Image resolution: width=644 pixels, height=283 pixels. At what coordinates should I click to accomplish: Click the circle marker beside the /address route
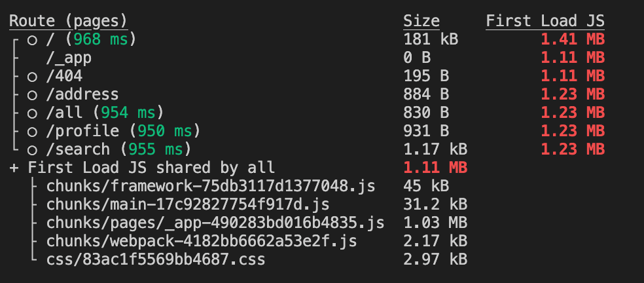tap(32, 95)
